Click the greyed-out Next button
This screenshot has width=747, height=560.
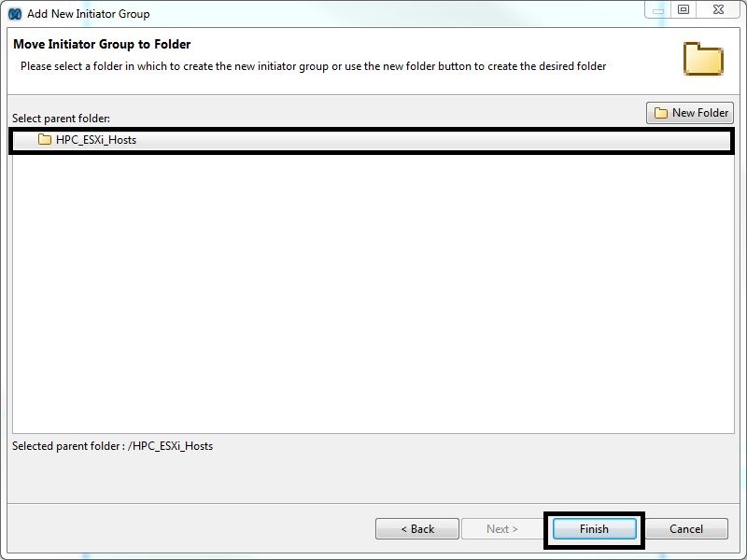pos(502,528)
